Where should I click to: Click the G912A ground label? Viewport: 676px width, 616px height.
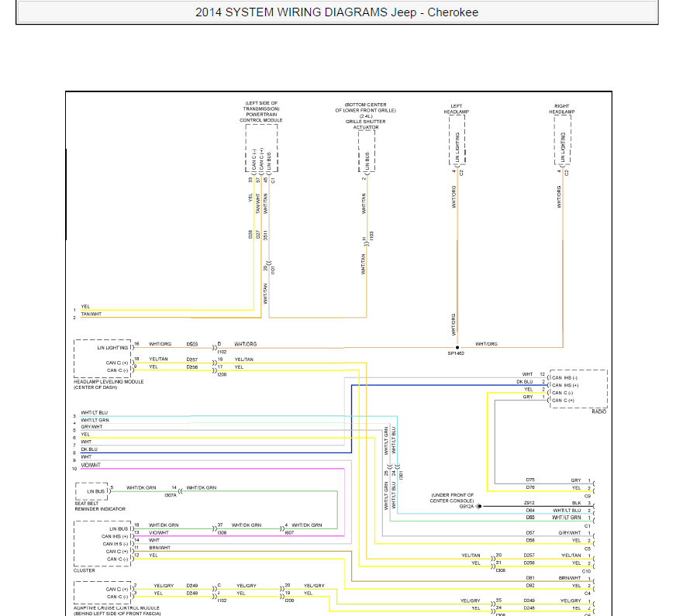[466, 507]
